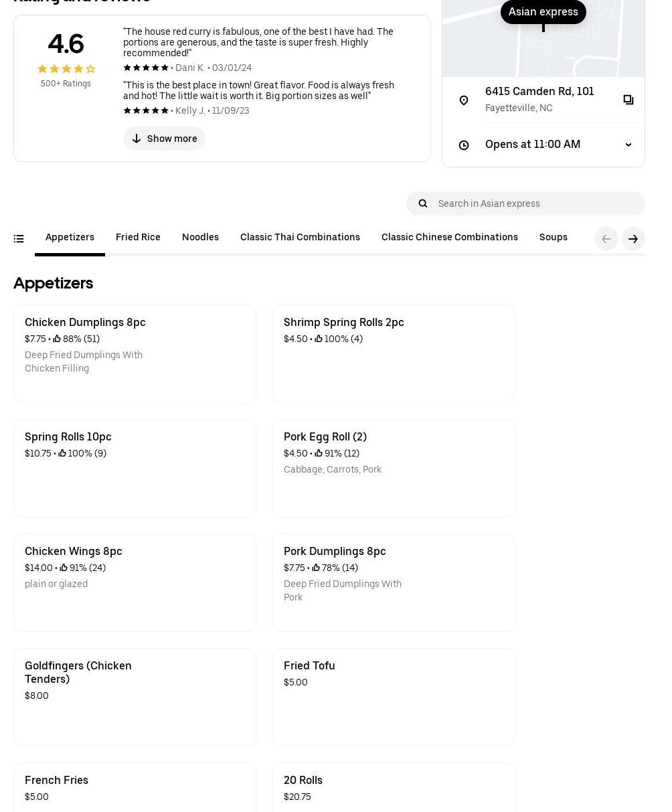Click the clock hours icon

[464, 145]
